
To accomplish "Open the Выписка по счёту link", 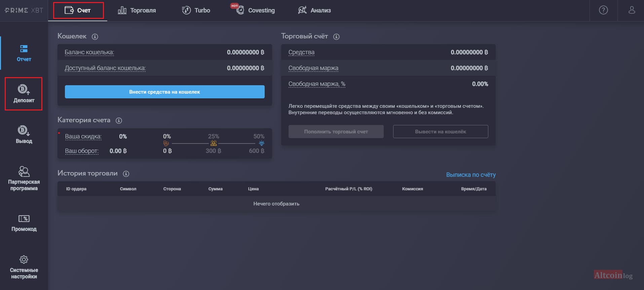I will 471,175.
